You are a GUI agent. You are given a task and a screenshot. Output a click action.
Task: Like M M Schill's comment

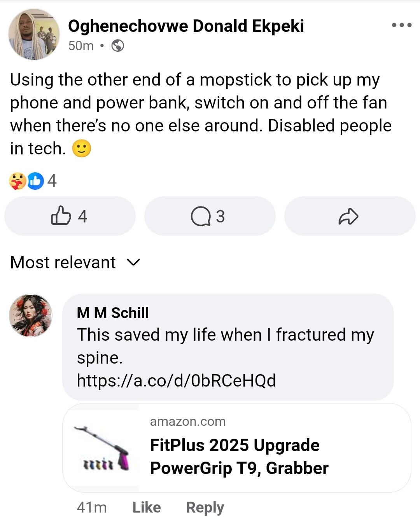pyautogui.click(x=146, y=507)
